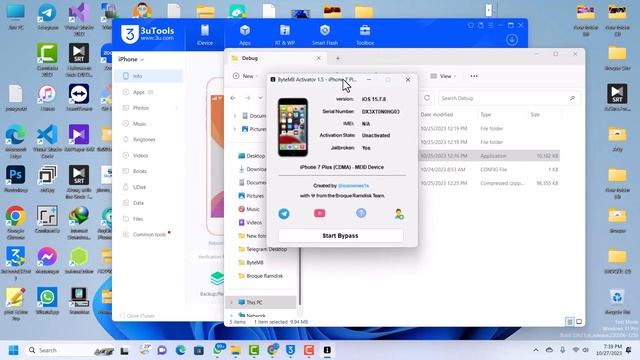Toggle the Close iTunes checkbox in 3uTools
Viewport: 640px width, 360px height.
(122, 316)
